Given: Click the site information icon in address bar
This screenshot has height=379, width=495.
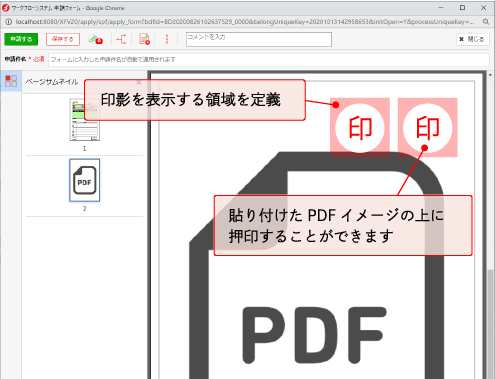Looking at the screenshot, I should tap(9, 22).
